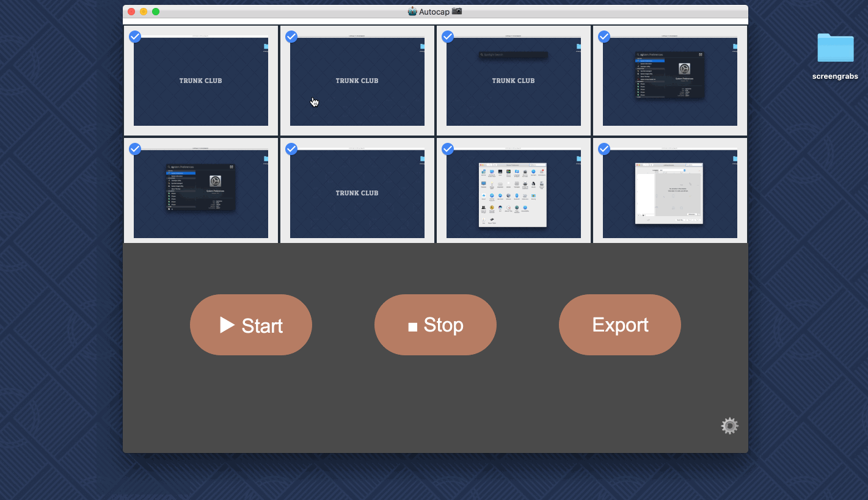Deselect the Spotlight search screenshot checkmark
The height and width of the screenshot is (500, 868).
[448, 37]
